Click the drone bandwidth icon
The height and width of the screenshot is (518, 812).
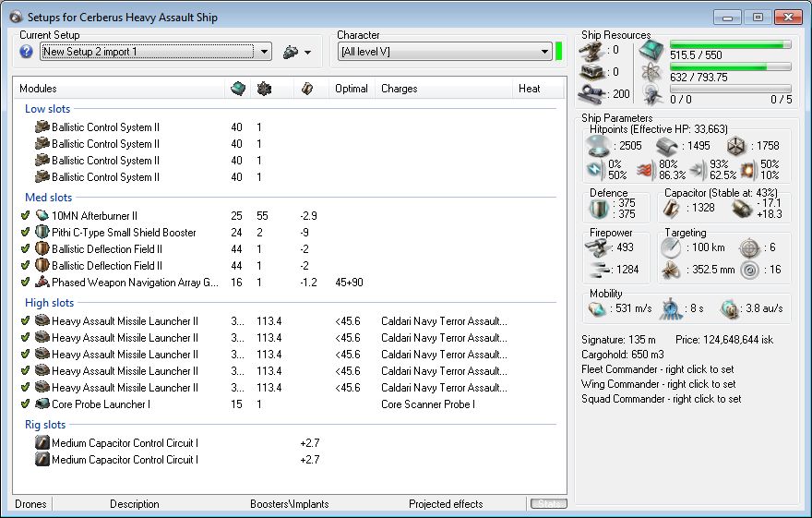coord(652,92)
